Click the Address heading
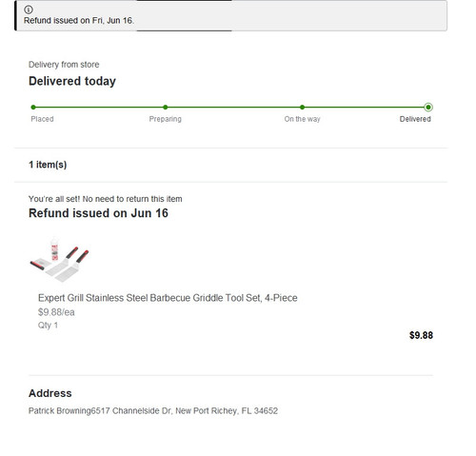 coord(50,393)
